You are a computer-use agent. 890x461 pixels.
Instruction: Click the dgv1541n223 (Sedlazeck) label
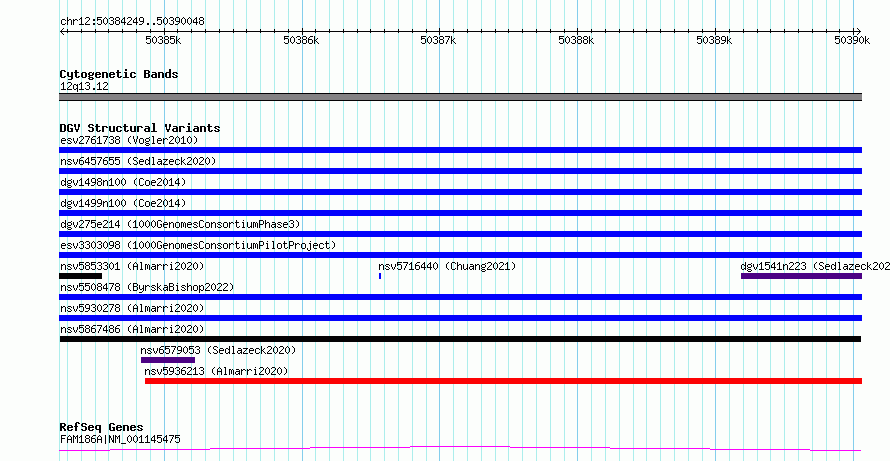pyautogui.click(x=815, y=266)
